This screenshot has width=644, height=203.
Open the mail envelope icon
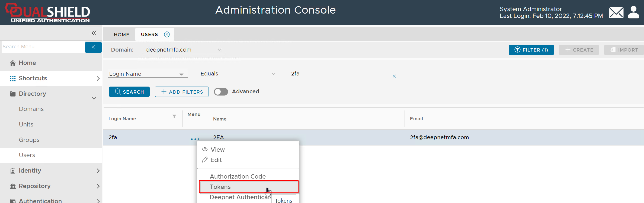[616, 12]
